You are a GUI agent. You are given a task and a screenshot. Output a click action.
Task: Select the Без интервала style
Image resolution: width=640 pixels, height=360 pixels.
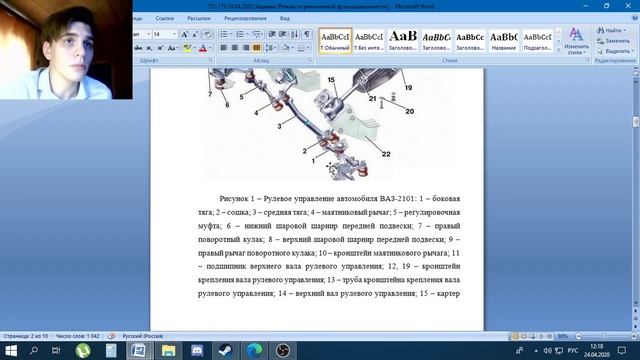coord(369,41)
